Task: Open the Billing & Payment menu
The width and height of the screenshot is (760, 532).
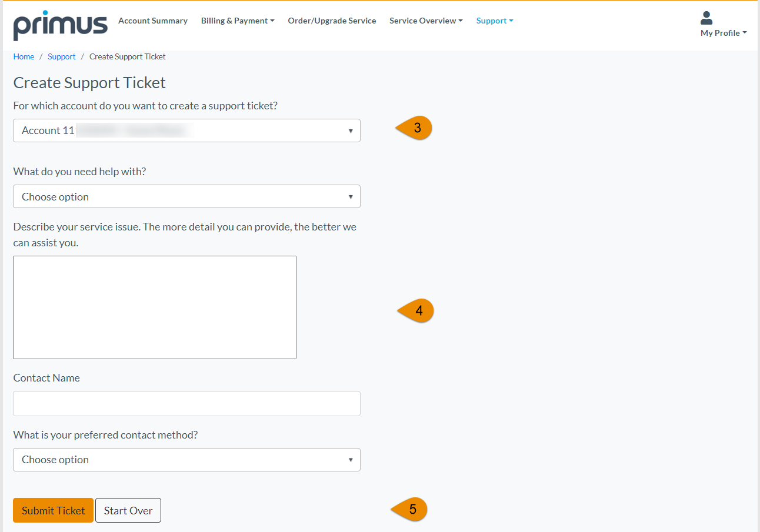Action: coord(238,21)
